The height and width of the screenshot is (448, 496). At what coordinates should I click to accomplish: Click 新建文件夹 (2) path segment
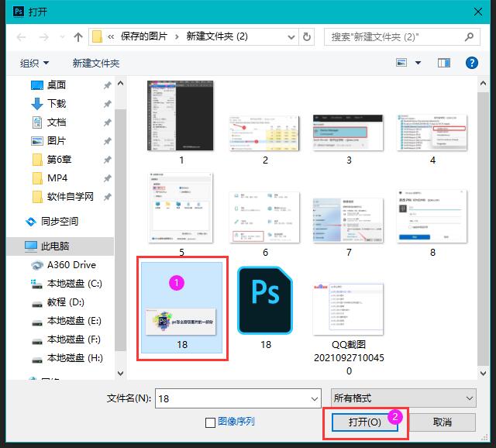point(217,36)
